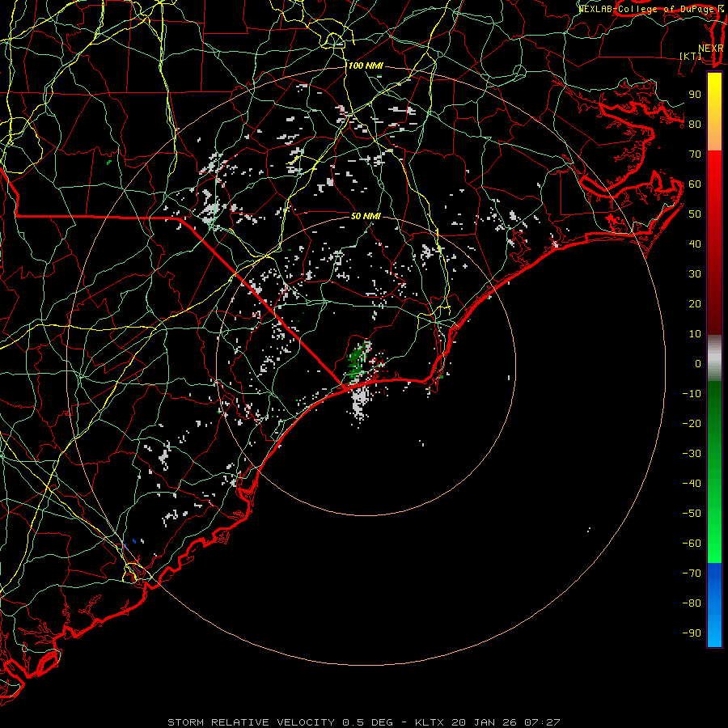Click the -60 value on velocity scale
The width and height of the screenshot is (728, 728).
(692, 544)
